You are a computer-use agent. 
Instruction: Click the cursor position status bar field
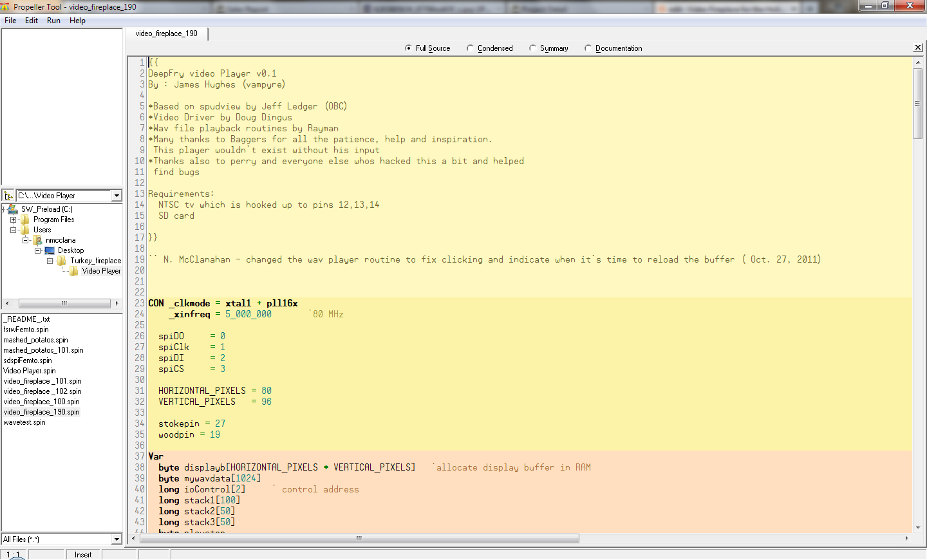point(14,555)
